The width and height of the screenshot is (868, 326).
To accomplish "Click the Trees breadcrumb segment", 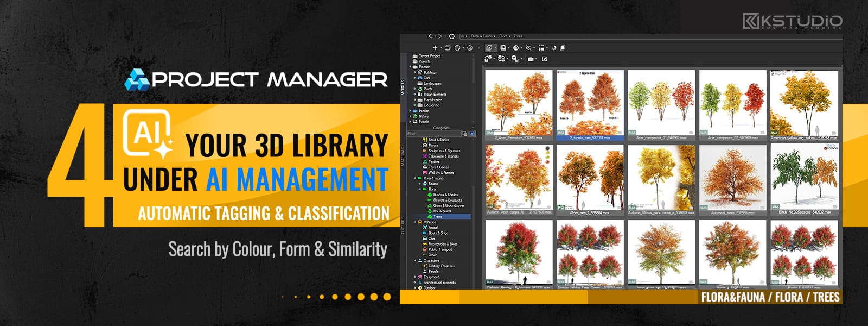I will point(518,36).
